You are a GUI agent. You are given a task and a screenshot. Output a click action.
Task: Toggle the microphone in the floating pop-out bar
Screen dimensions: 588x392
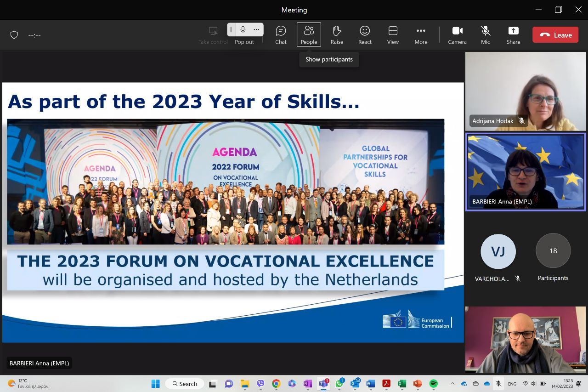243,30
